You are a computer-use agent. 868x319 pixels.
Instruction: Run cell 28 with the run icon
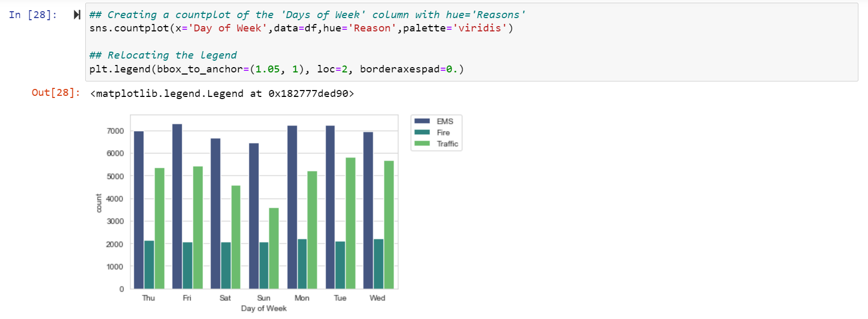click(x=77, y=15)
